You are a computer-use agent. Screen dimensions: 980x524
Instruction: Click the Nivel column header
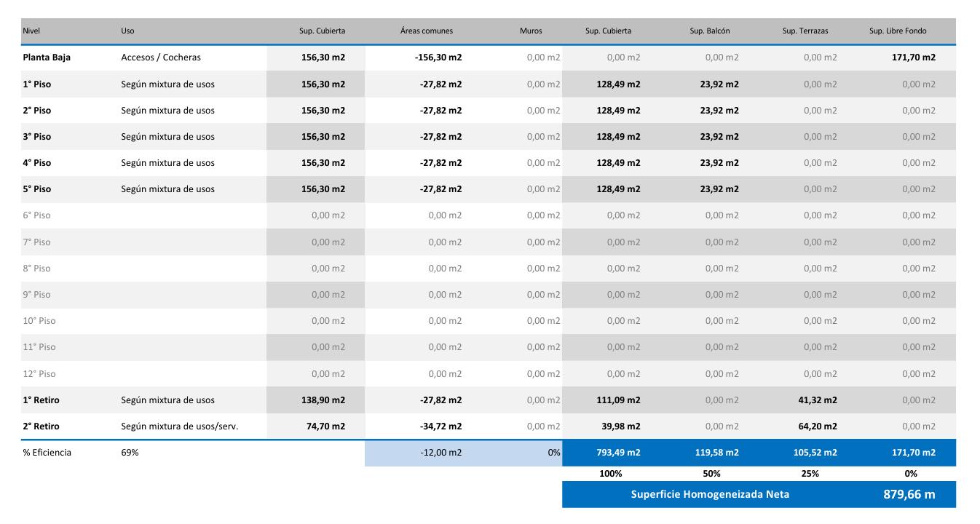coord(31,31)
